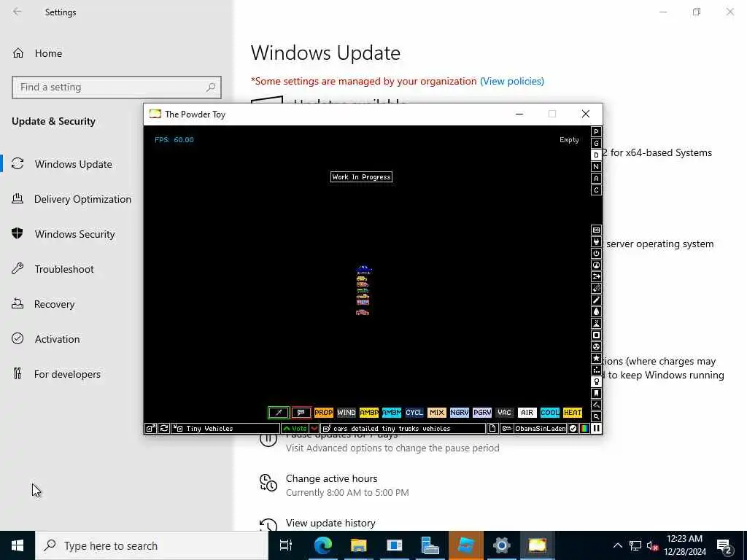Open the Gases category icon

[596, 300]
